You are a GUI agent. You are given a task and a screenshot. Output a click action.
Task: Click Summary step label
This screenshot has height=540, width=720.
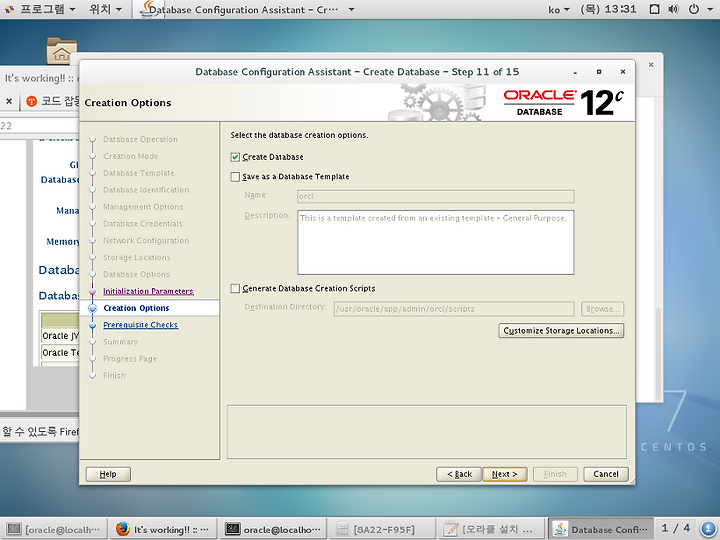coord(121,342)
